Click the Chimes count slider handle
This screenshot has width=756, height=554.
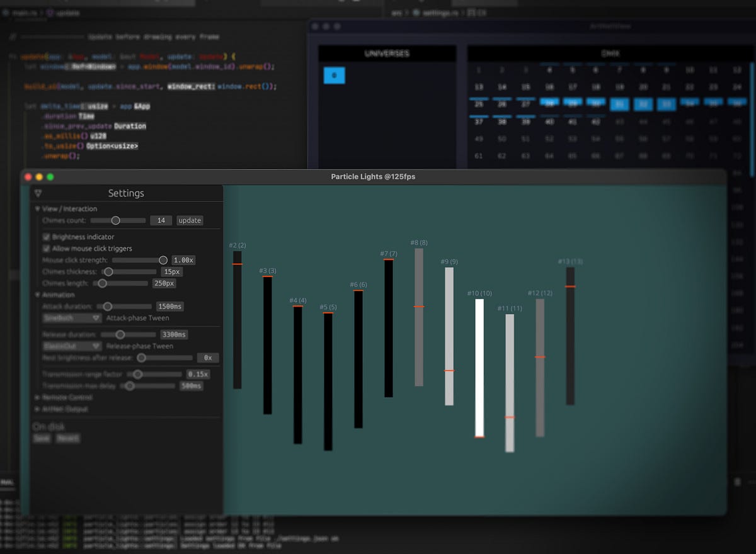(x=115, y=221)
